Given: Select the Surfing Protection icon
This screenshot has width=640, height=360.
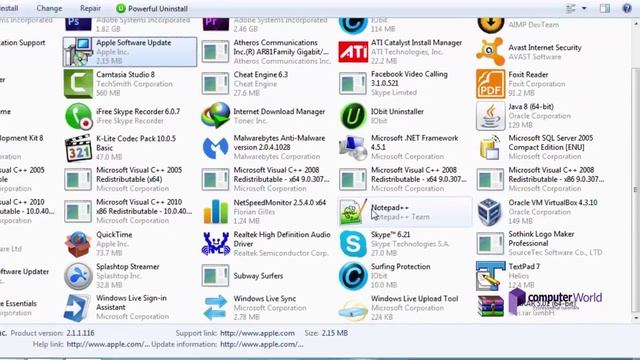Looking at the screenshot, I should tap(353, 276).
